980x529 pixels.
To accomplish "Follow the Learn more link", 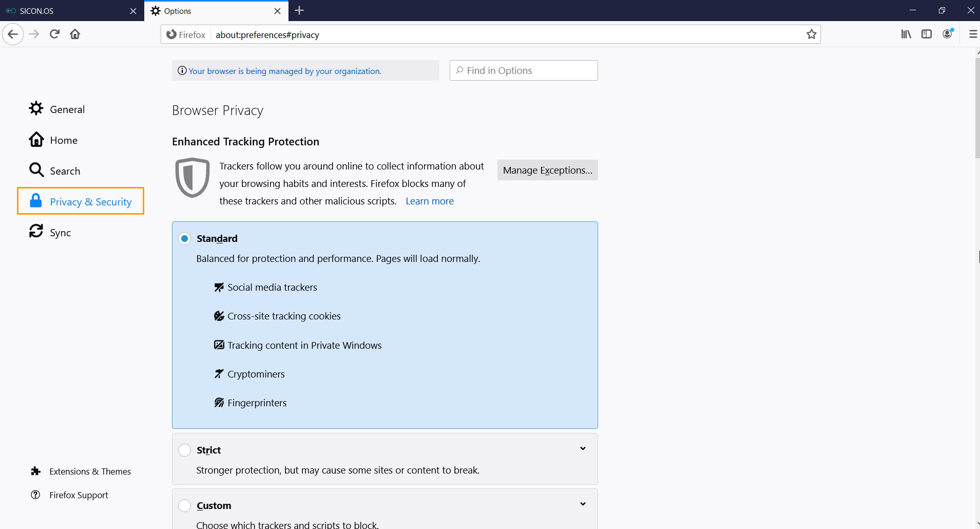I will click(x=430, y=201).
